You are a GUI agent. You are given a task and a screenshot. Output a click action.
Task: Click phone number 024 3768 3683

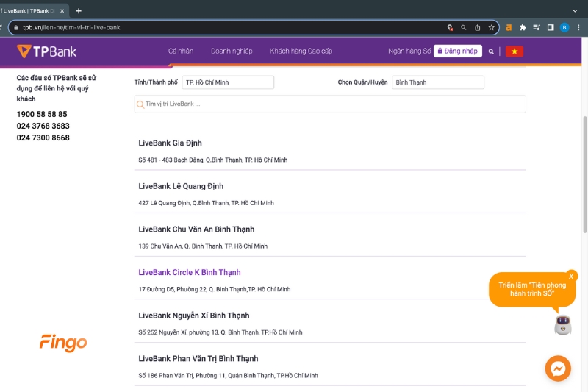(43, 126)
